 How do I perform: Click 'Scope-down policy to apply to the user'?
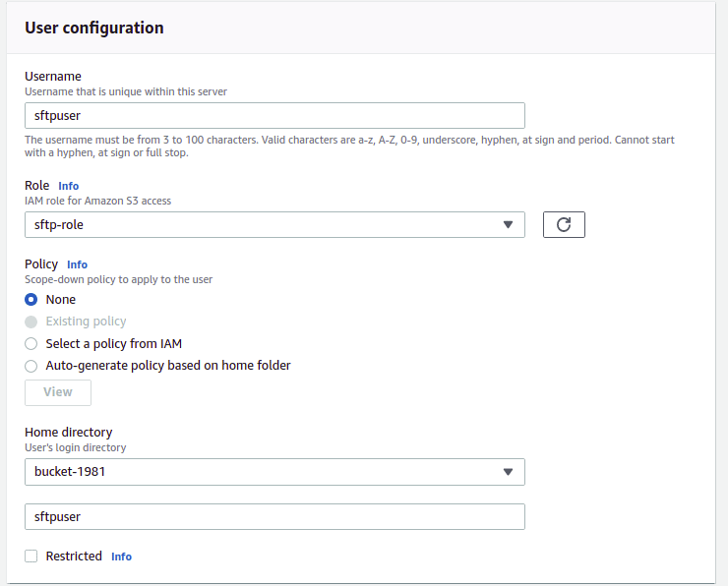click(118, 279)
